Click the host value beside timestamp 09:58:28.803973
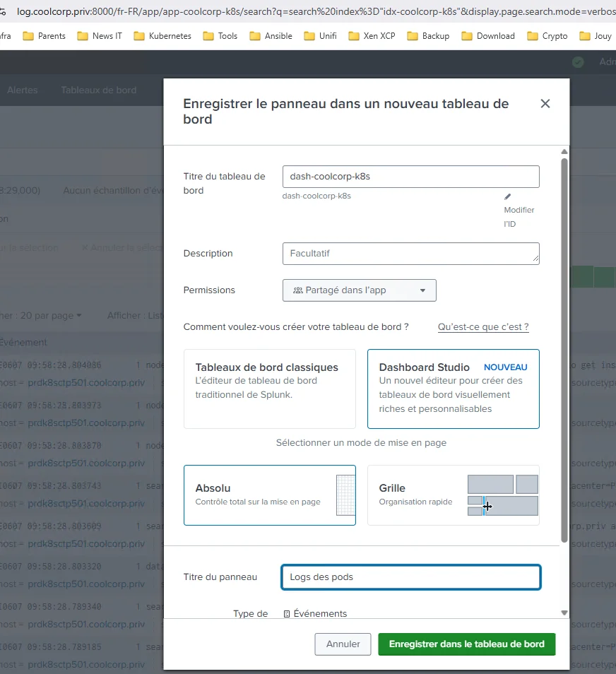Screen dimensions: 616x674 coord(86,423)
